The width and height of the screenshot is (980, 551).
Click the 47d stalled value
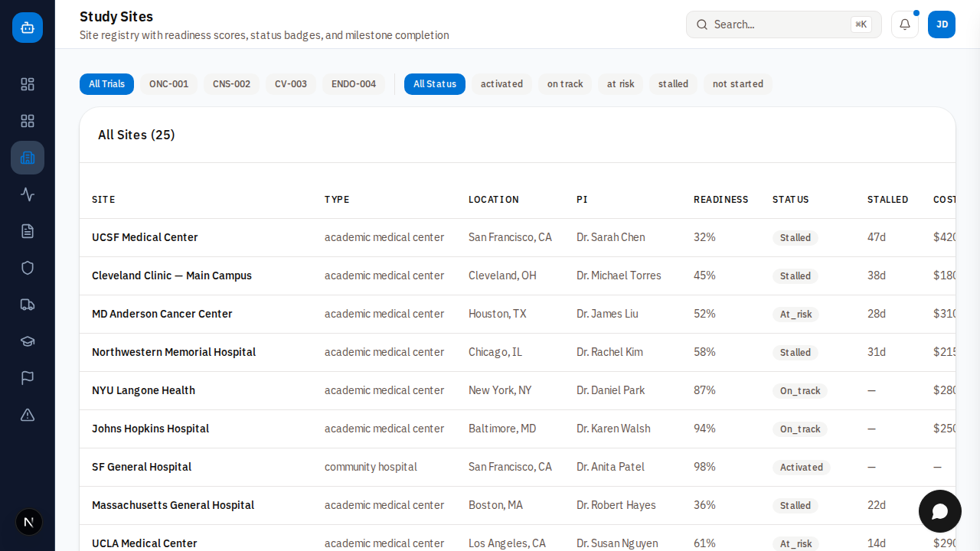pos(877,237)
